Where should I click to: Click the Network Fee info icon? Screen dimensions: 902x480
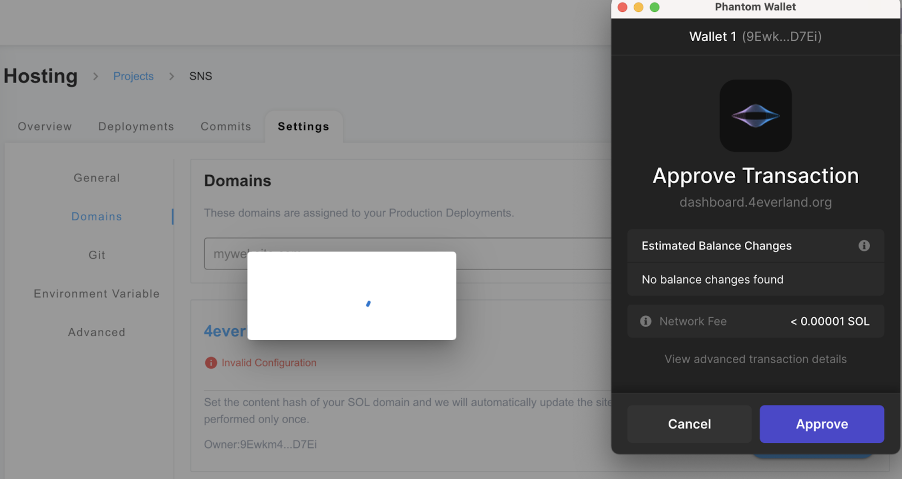[x=645, y=321]
